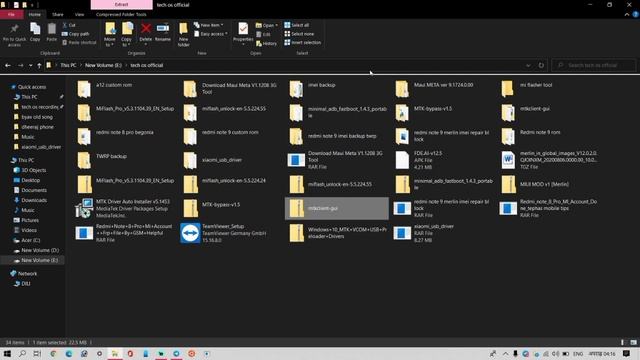Open the Windows Start menu
640x360 pixels.
point(7,353)
